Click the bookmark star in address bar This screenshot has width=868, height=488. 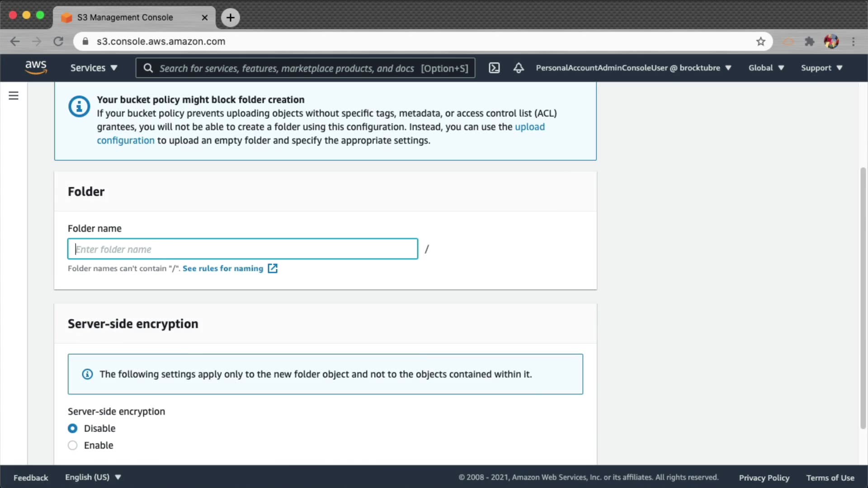(x=761, y=42)
